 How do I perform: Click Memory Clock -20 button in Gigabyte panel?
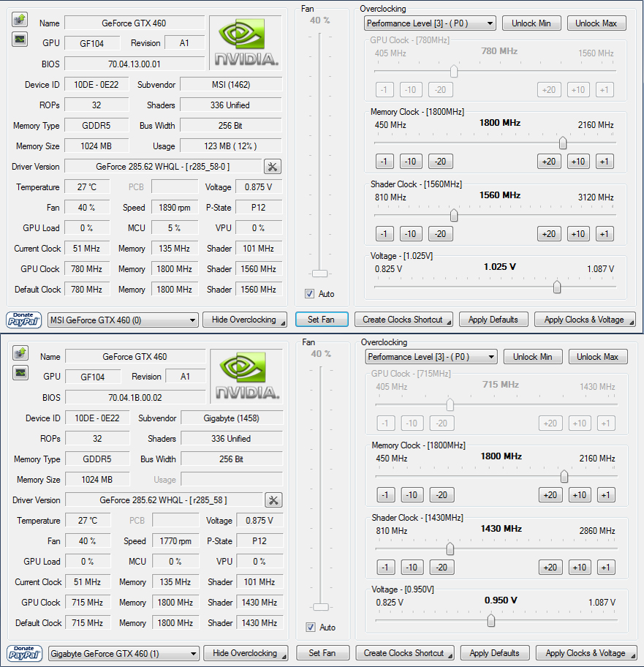click(x=442, y=495)
